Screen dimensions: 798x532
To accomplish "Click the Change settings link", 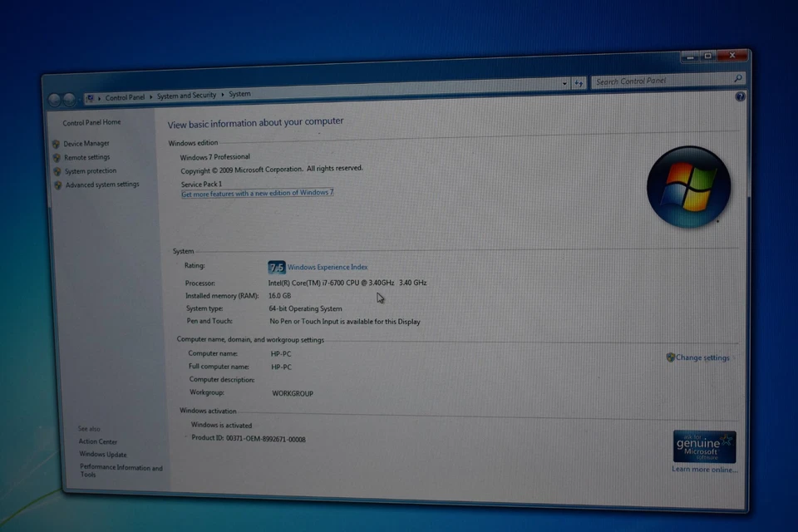I will click(703, 357).
